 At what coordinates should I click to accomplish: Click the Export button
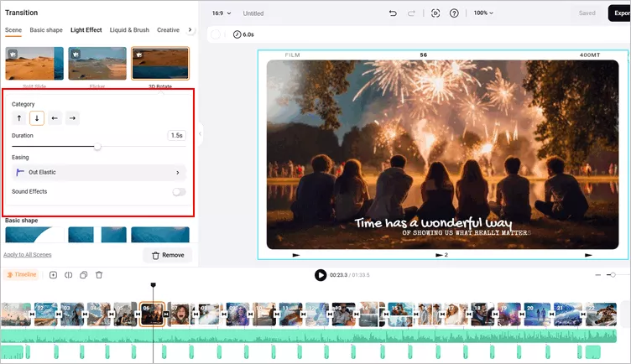point(620,13)
